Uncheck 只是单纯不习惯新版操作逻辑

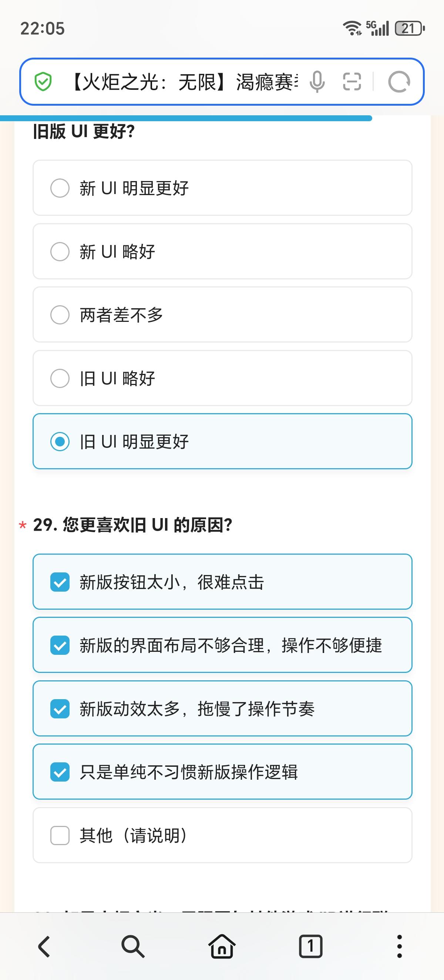coord(60,772)
